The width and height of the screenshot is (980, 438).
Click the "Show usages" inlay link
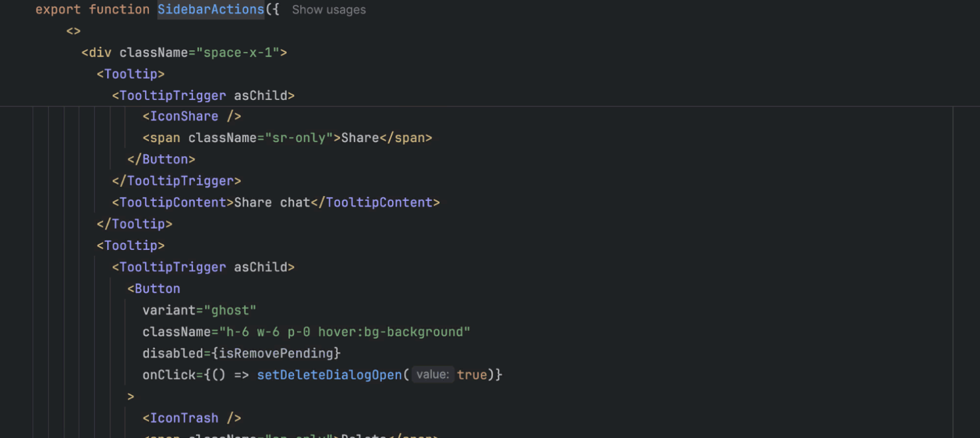[x=328, y=10]
